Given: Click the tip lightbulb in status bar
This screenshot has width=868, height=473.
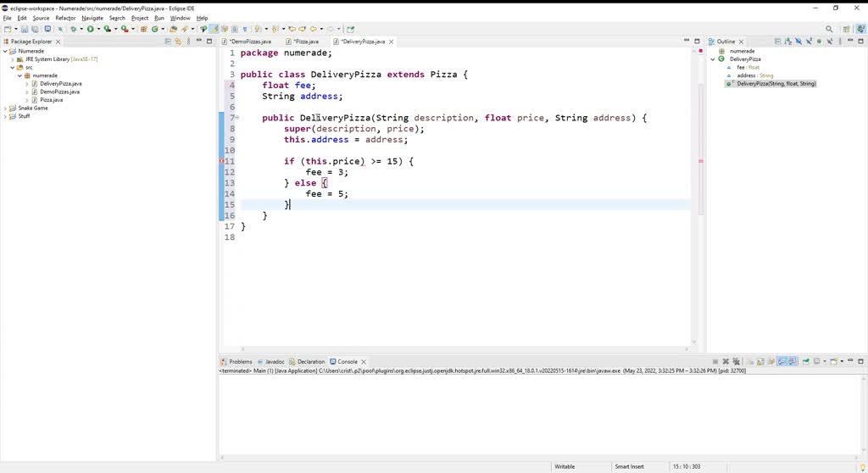Looking at the screenshot, I should (x=862, y=467).
